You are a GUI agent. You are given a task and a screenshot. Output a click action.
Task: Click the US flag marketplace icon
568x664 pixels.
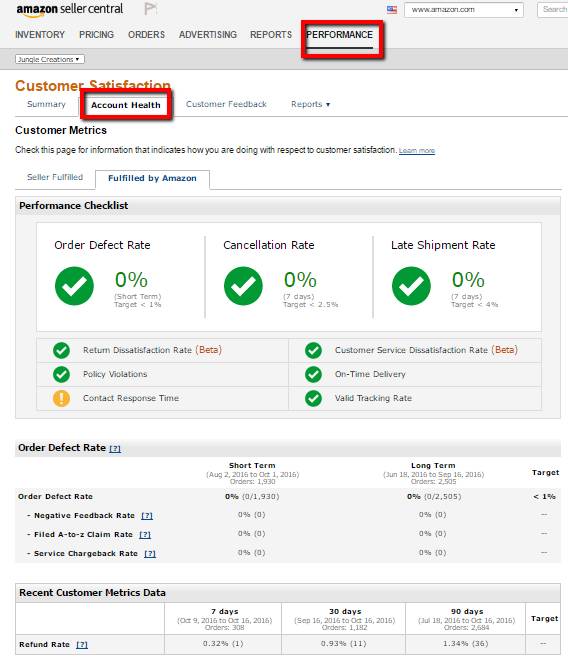pyautogui.click(x=392, y=10)
